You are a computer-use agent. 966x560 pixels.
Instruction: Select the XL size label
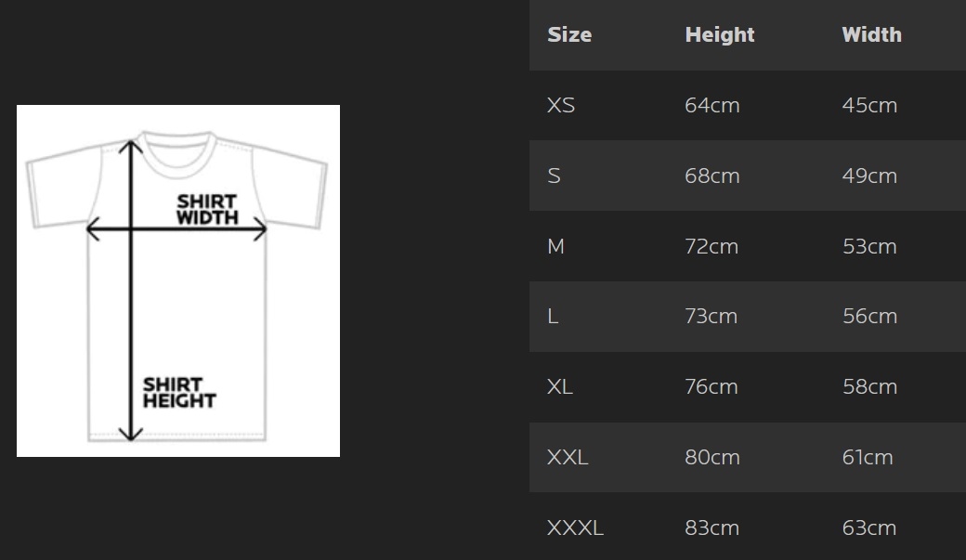[560, 387]
